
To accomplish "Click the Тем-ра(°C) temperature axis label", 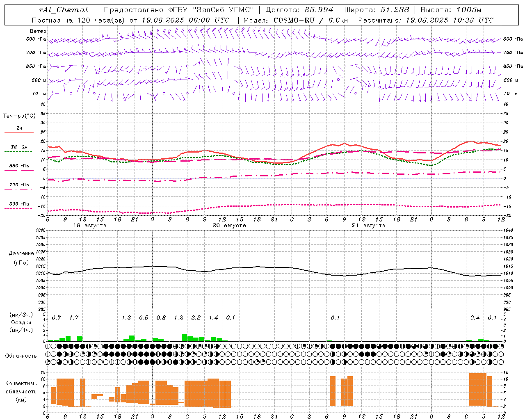I will pos(19,116).
